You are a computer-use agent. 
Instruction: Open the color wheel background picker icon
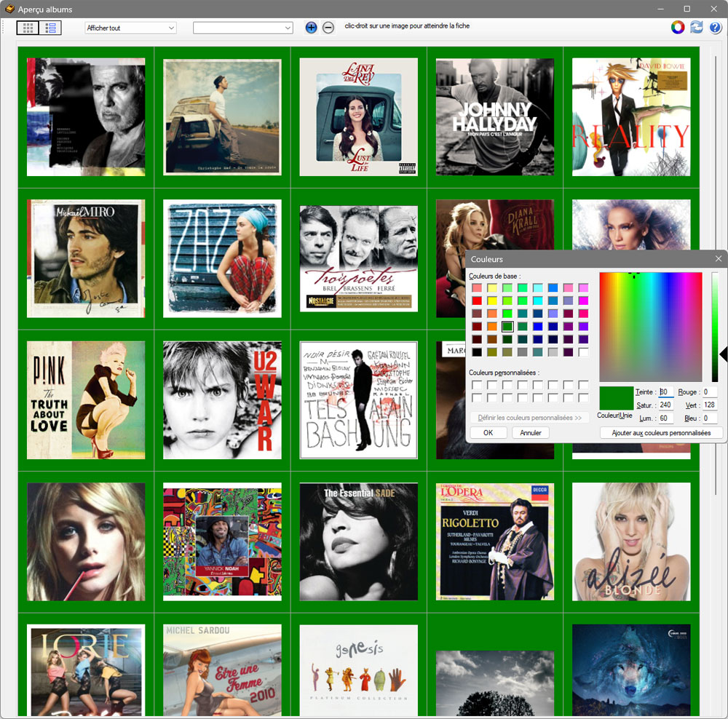[x=678, y=28]
